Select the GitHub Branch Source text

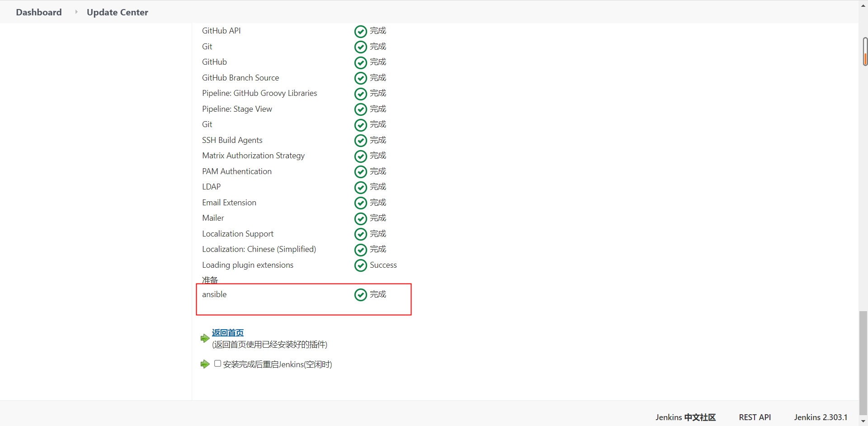click(x=241, y=78)
